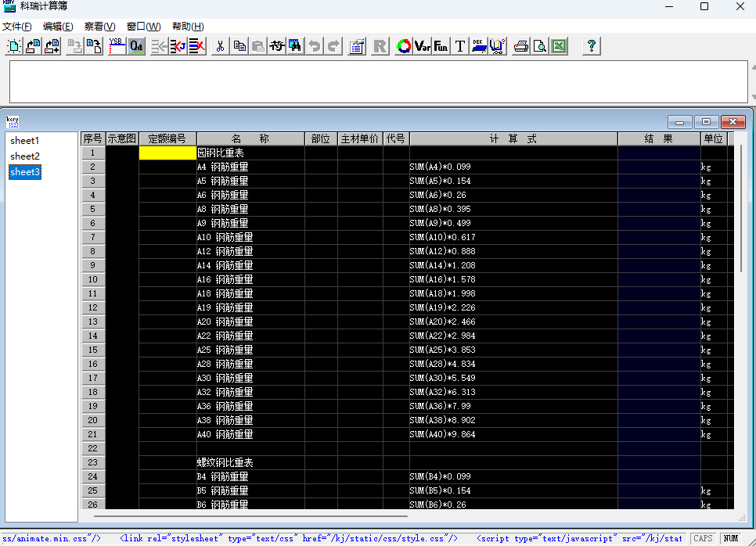The height and width of the screenshot is (546, 756).
Task: Open the 文件(F) menu
Action: [16, 27]
